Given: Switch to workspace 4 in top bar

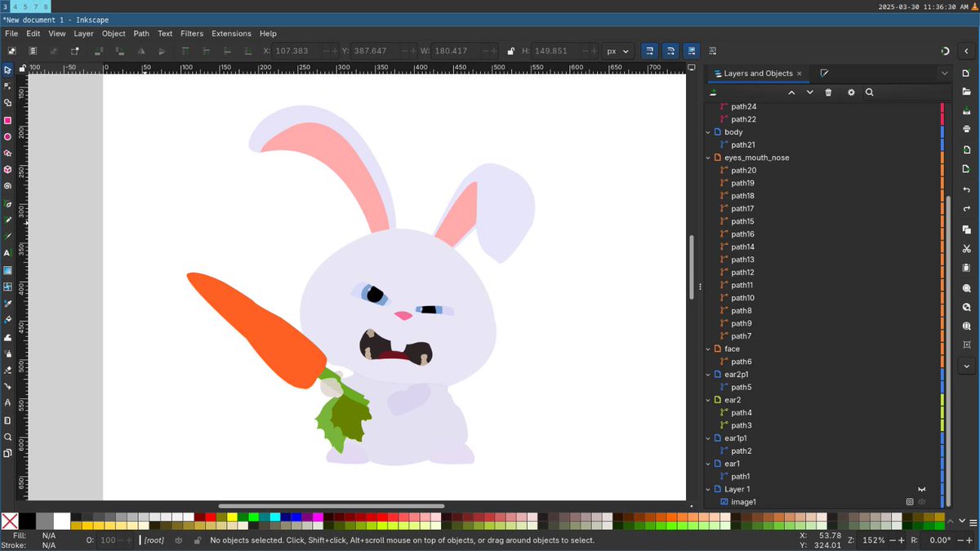Looking at the screenshot, I should pyautogui.click(x=16, y=7).
